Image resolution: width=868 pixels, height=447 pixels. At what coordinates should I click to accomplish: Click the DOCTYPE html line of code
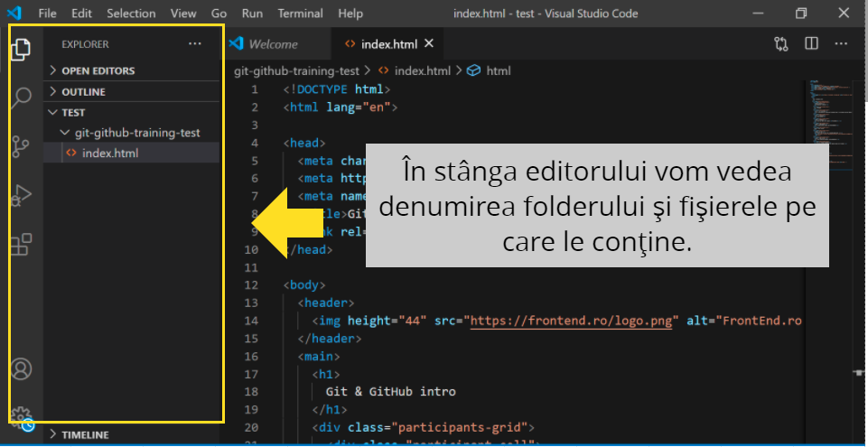pos(337,89)
